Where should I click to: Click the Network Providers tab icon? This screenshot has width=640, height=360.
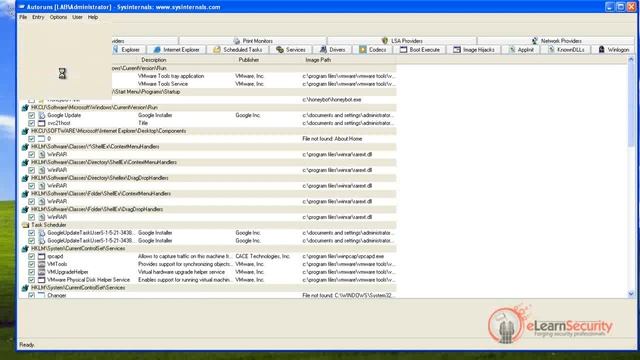pyautogui.click(x=535, y=41)
